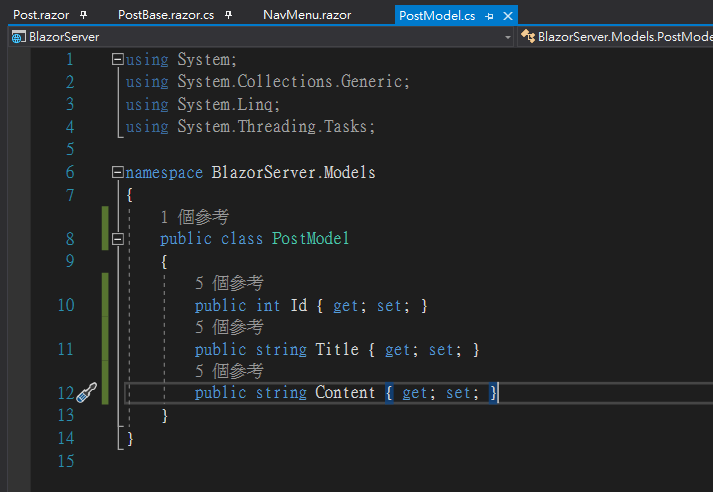Click the class keyword on line 8
713x492 pixels.
[242, 239]
